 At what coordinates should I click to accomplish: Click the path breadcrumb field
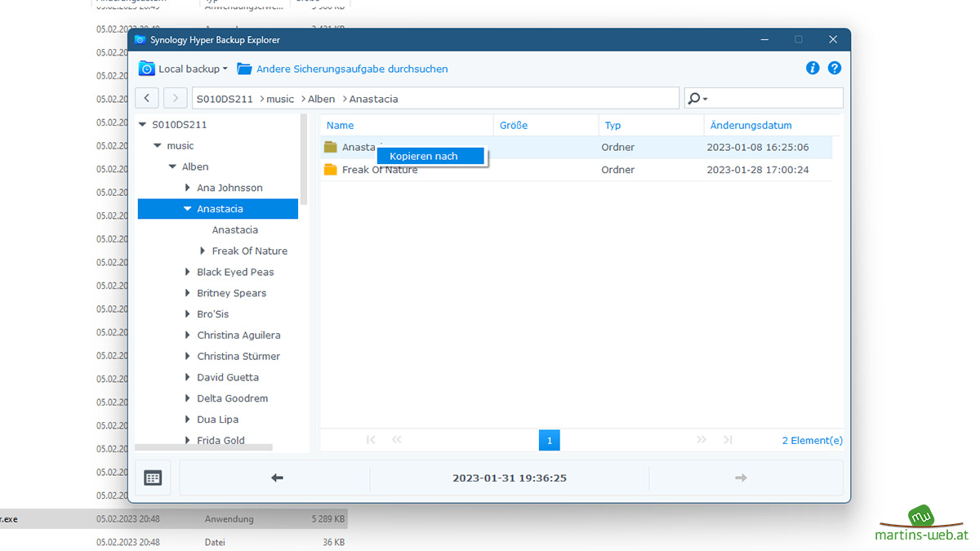click(435, 99)
